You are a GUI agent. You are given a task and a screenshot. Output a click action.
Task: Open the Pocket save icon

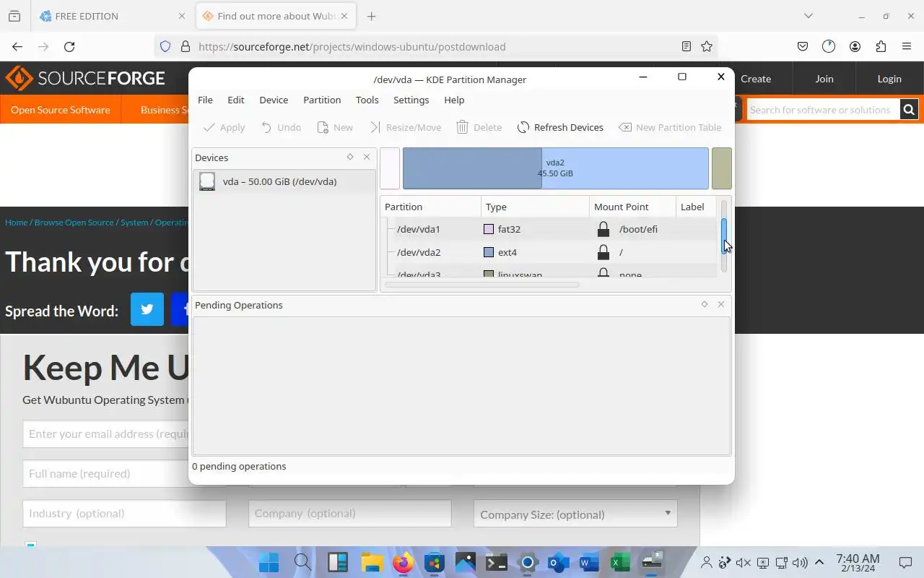803,46
